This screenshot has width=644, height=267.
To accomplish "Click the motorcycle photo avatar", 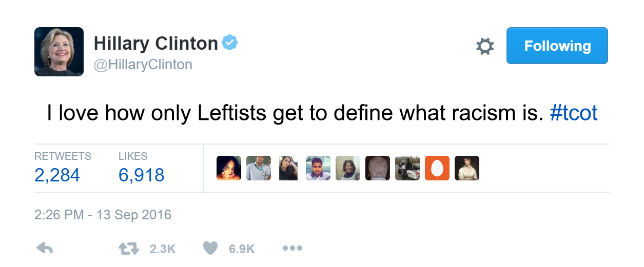I will pyautogui.click(x=407, y=168).
